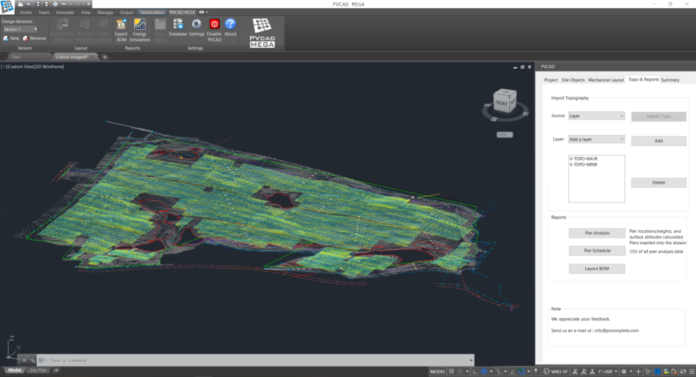
Task: Open the Design Versions 'Version 1' dropdown
Action: tap(20, 29)
